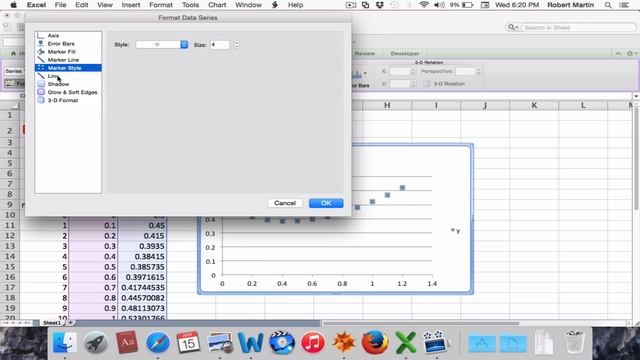Open Microsoft Word from the Dock

click(251, 342)
